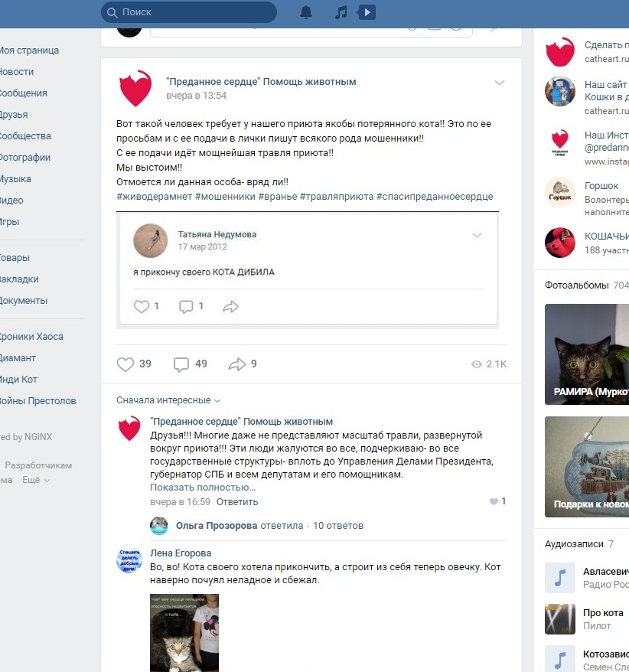This screenshot has height=672, width=629.
Task: Play the Про кота audio cover
Action: point(560,619)
